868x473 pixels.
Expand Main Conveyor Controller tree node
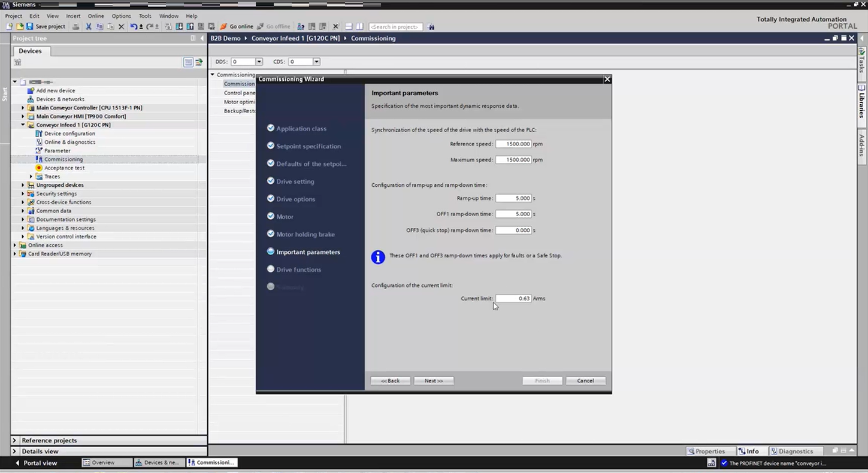23,108
